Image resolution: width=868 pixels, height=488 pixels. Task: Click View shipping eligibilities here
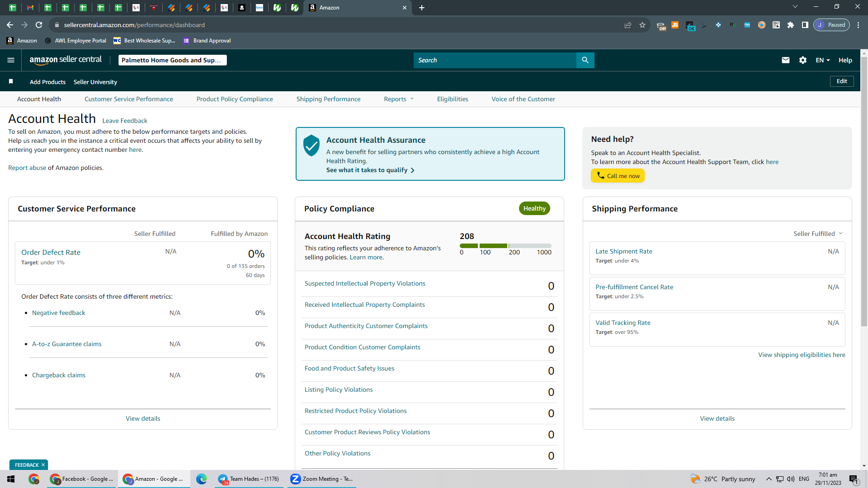[x=802, y=355]
